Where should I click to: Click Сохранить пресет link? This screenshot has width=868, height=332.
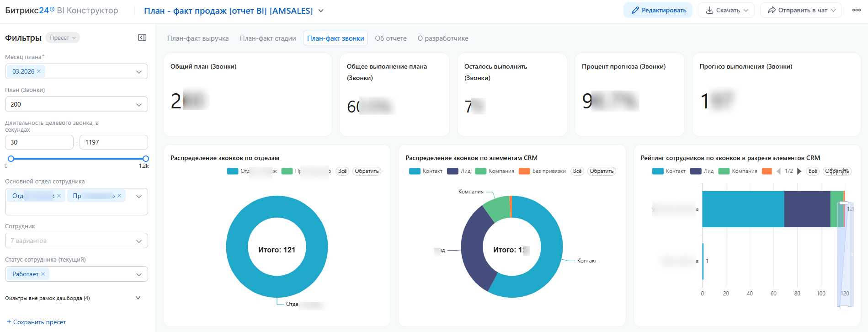click(x=36, y=322)
